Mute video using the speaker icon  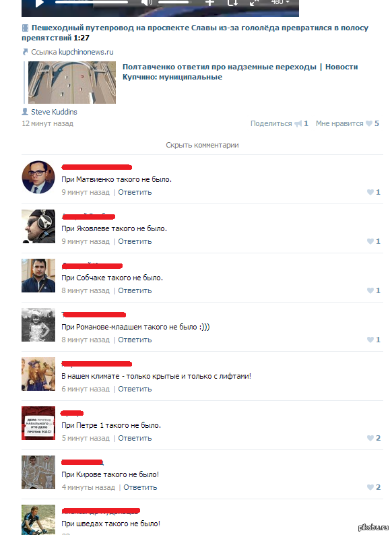[147, 3]
